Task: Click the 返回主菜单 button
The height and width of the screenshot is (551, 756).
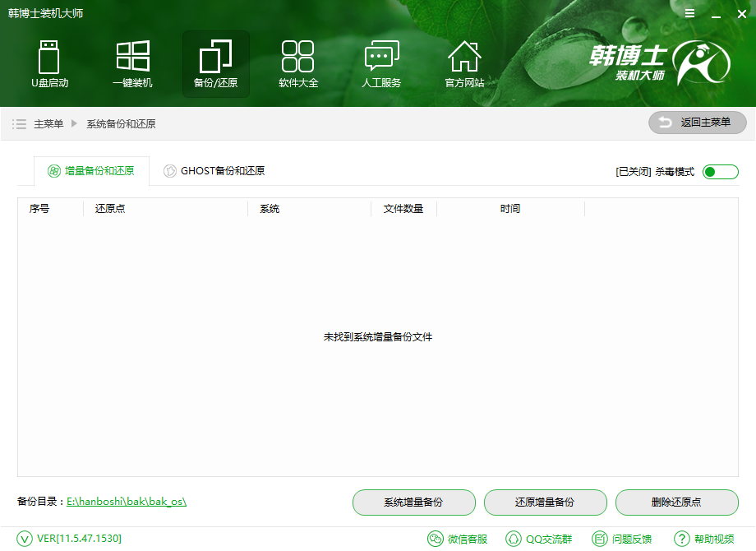Action: point(697,123)
